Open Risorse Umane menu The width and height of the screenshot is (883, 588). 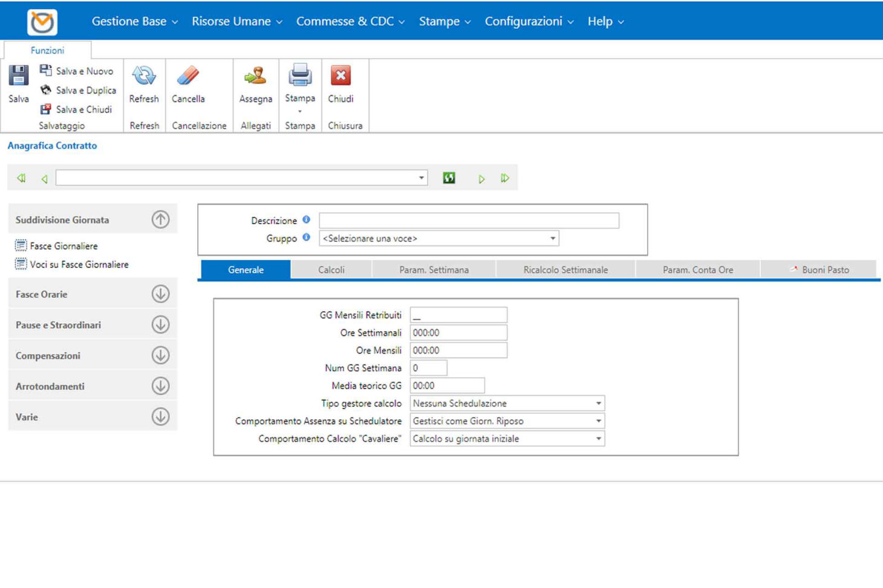tap(237, 21)
